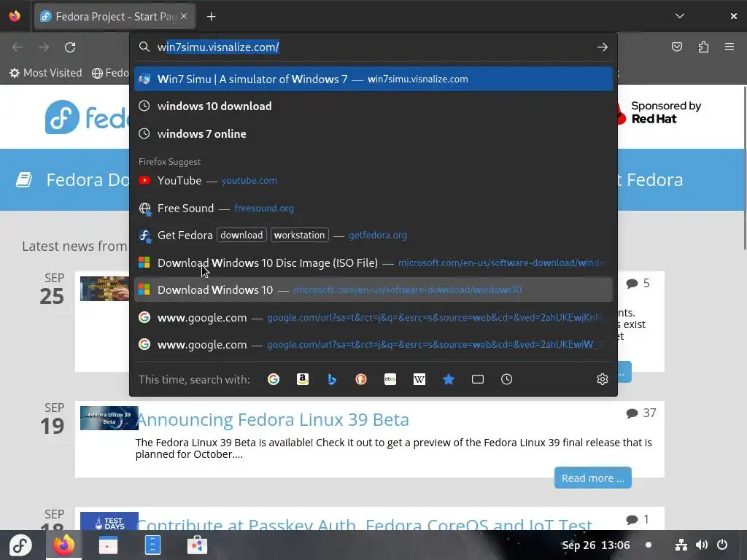Click the page vertical scrollbar

point(744,167)
